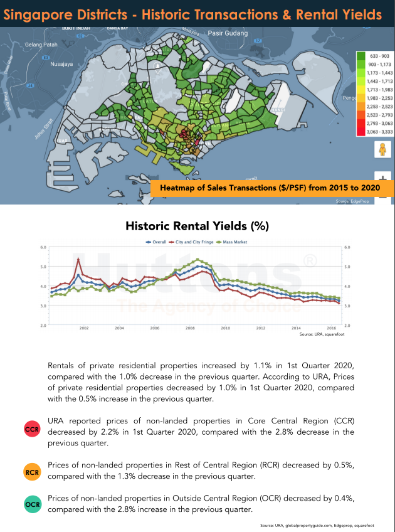Click the bottom source line listing globalpropertyguide.com
Screen dimensions: 395x532
[x=317, y=525]
